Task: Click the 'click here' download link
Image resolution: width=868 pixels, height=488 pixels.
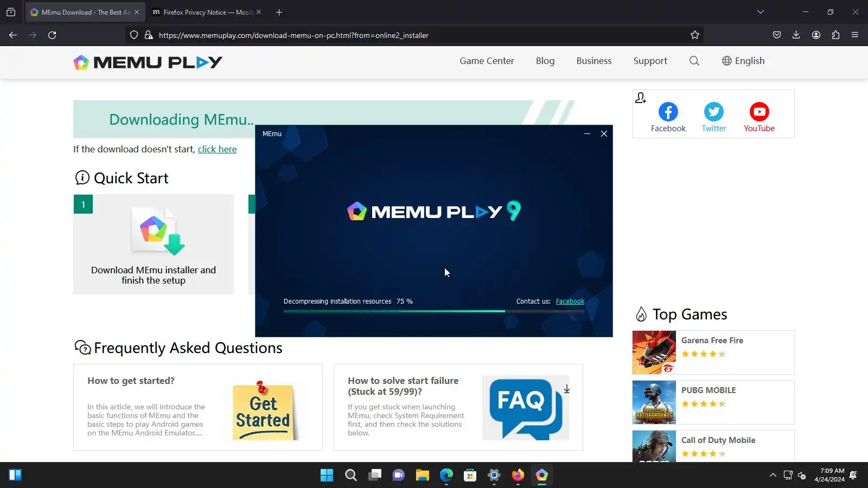Action: pyautogui.click(x=217, y=149)
